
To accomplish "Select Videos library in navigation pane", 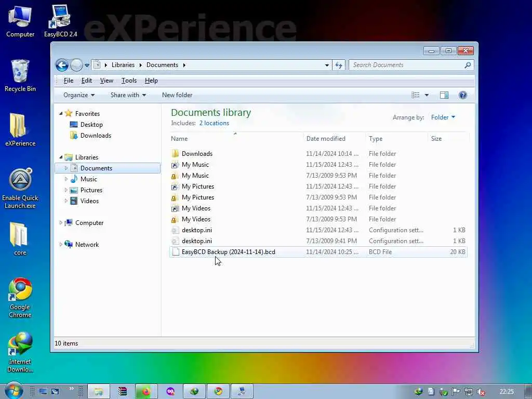I will [89, 201].
